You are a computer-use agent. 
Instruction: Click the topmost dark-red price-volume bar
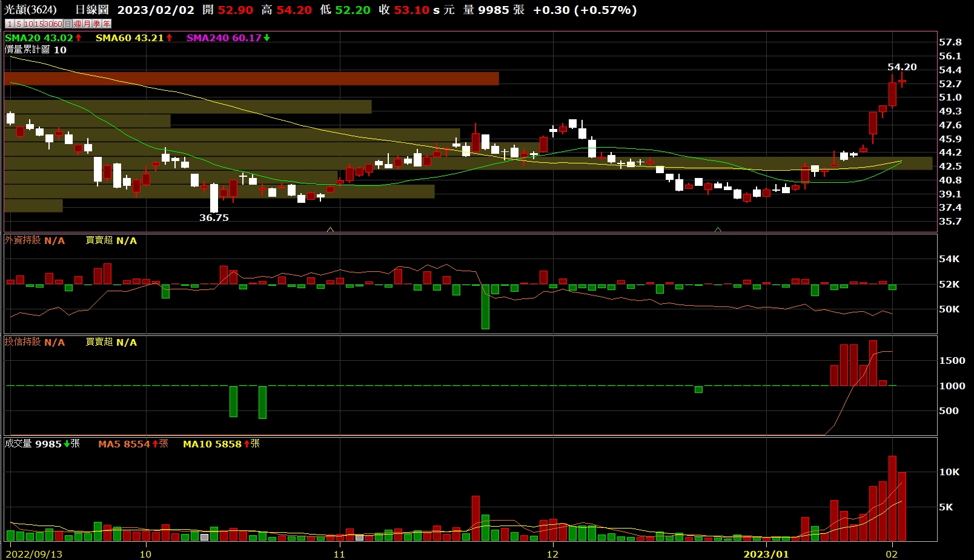[251, 79]
